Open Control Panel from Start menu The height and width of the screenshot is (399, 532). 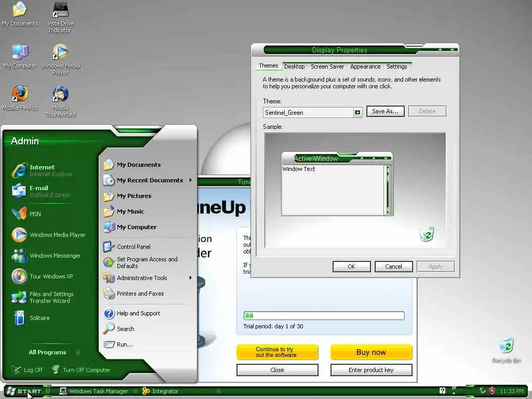click(127, 247)
